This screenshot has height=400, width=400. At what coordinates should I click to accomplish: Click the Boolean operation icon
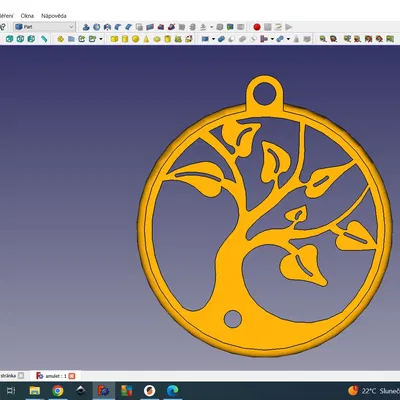point(221,39)
